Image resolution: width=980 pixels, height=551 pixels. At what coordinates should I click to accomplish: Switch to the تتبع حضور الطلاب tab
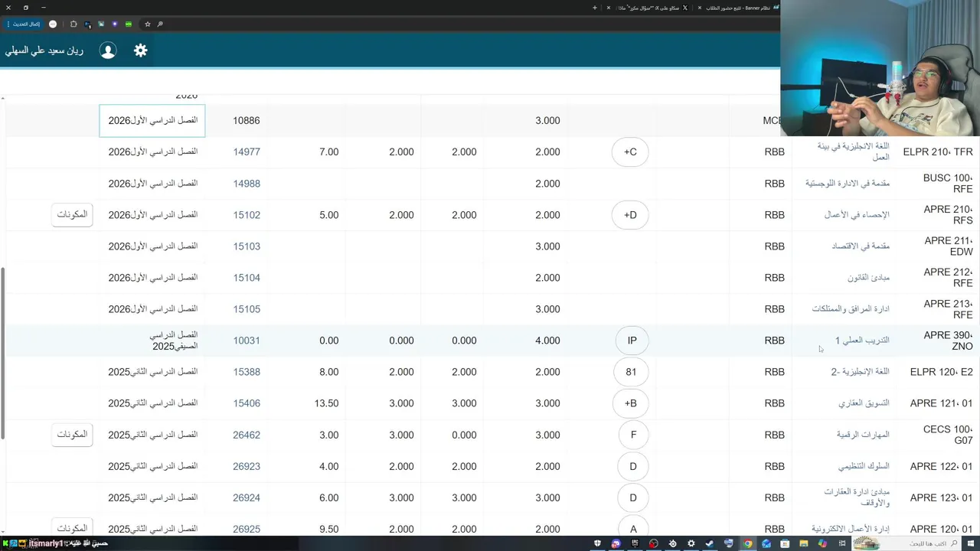click(739, 8)
